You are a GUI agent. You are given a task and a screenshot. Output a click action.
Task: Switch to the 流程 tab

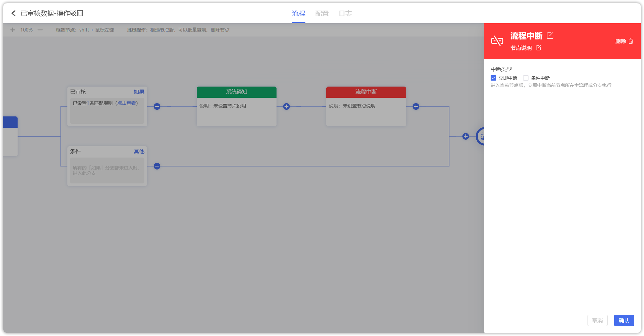pyautogui.click(x=298, y=13)
